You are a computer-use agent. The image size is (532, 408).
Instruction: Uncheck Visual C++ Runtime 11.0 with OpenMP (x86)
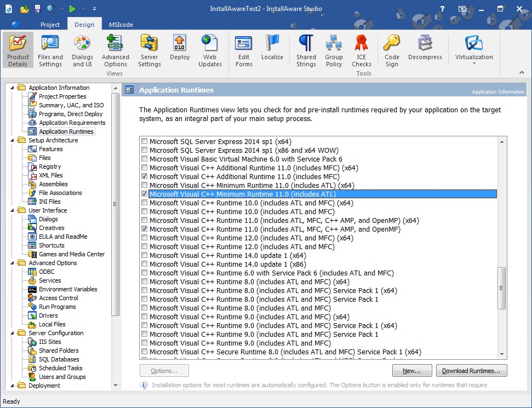pyautogui.click(x=145, y=229)
